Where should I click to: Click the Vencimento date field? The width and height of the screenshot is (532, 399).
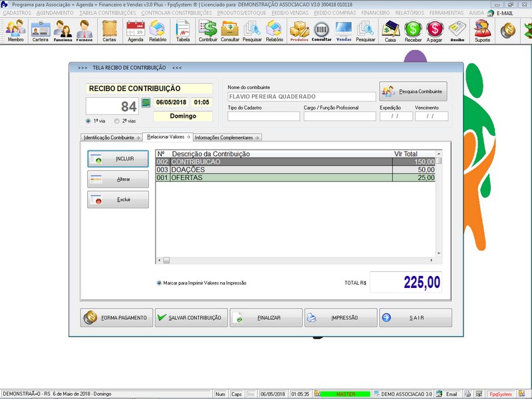(431, 116)
